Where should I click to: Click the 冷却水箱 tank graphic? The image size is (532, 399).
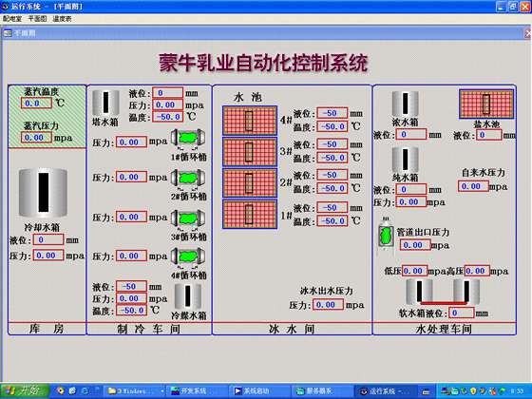tap(43, 192)
